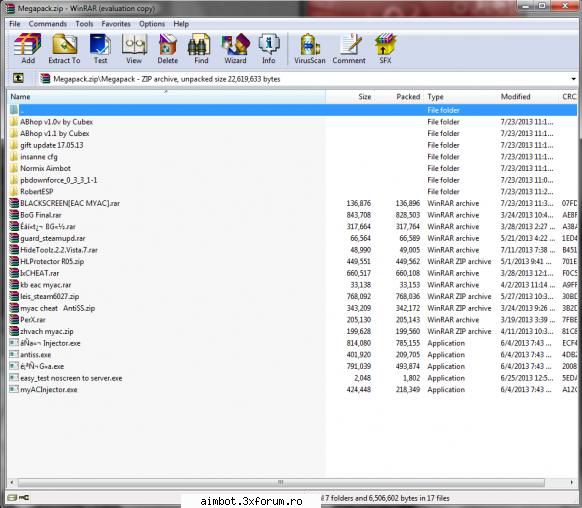Image resolution: width=582 pixels, height=508 pixels.
Task: Select the leis_steam6027.zip file
Action: coord(50,296)
